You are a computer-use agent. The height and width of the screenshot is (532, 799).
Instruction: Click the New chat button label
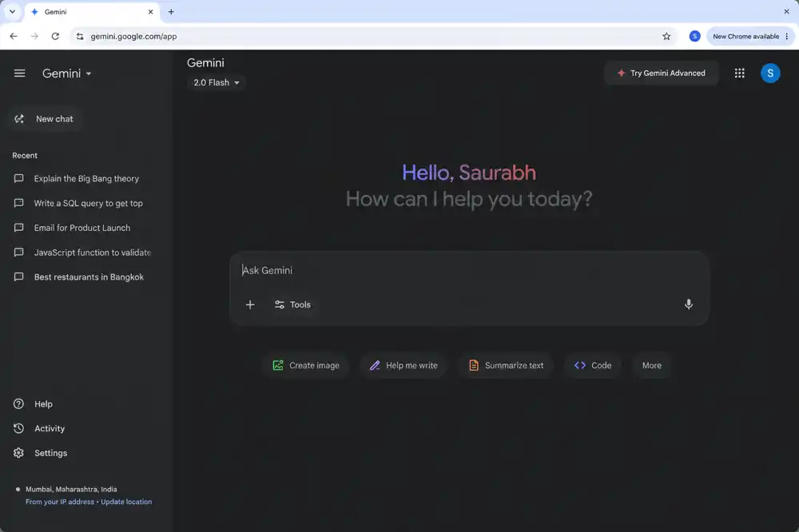click(54, 119)
